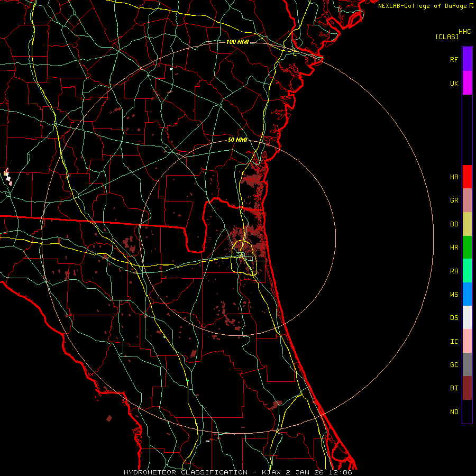The width and height of the screenshot is (476, 476).
Task: Click the GR legend color swatch
Action: click(x=467, y=200)
